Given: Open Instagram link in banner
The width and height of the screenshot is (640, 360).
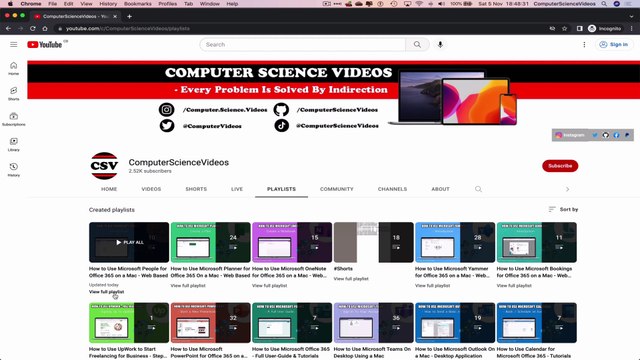Looking at the screenshot, I should pyautogui.click(x=570, y=135).
